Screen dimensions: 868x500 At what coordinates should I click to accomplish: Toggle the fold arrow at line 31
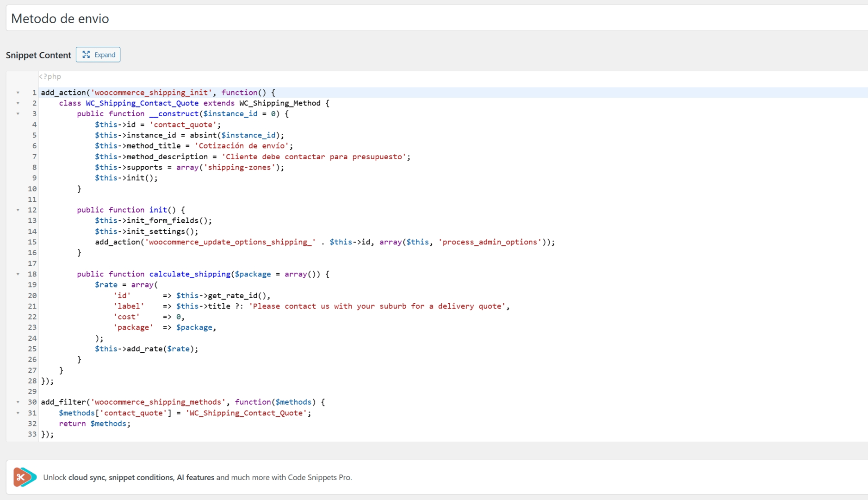[18, 413]
